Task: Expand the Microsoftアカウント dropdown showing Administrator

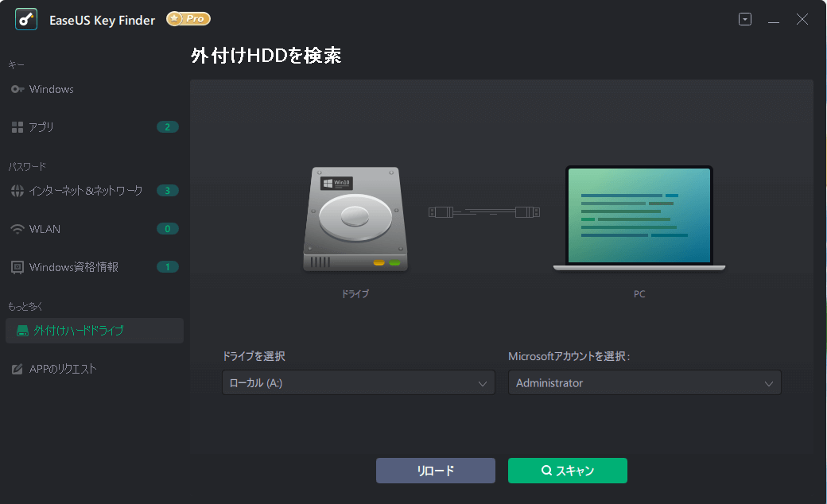Action: pos(644,382)
